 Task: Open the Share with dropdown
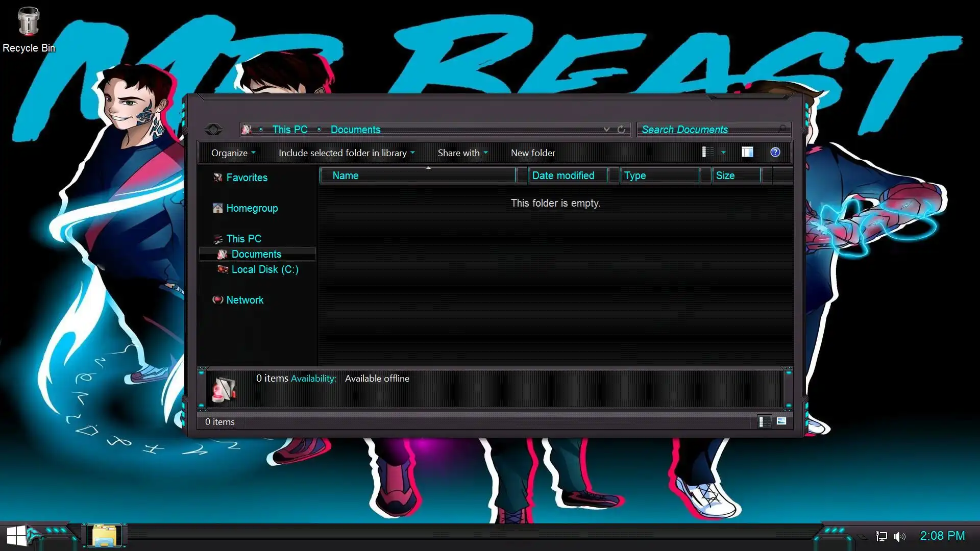click(x=462, y=153)
